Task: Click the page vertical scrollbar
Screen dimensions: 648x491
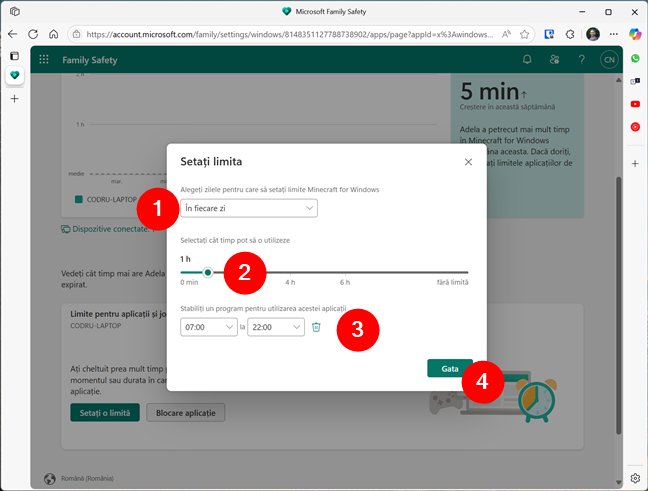Action: point(619,306)
